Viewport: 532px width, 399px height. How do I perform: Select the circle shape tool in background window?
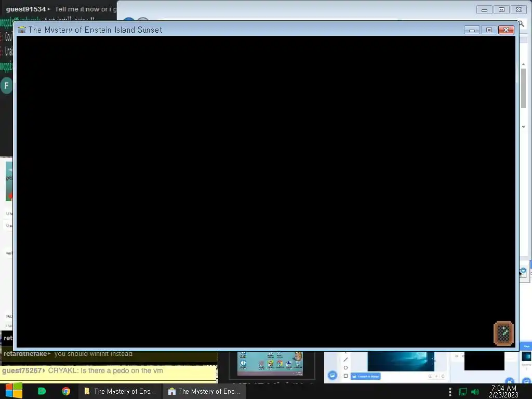point(345,368)
